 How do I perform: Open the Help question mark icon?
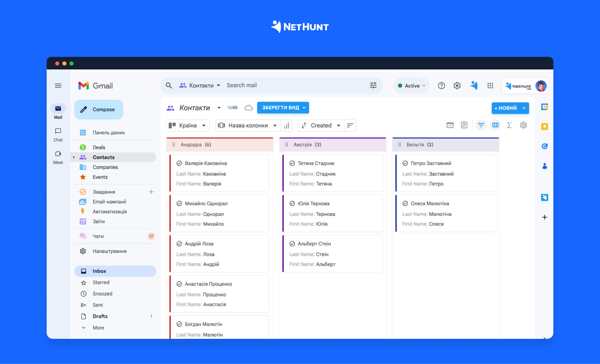tap(441, 85)
